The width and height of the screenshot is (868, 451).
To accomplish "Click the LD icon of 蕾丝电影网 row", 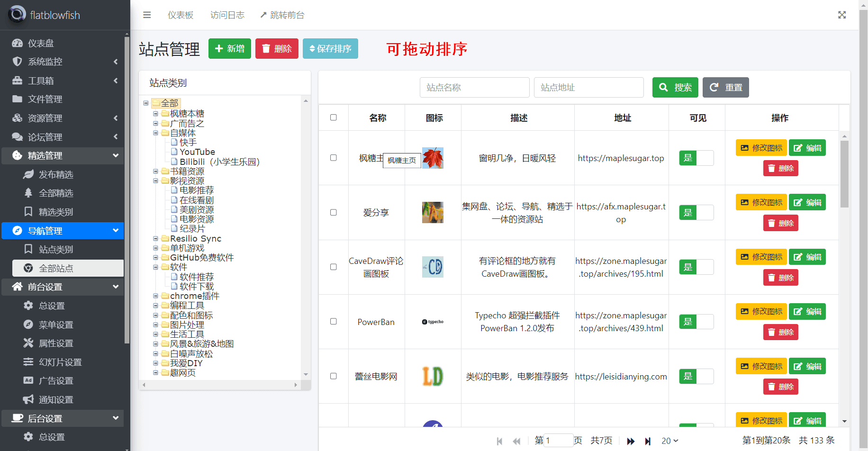I will tap(433, 376).
